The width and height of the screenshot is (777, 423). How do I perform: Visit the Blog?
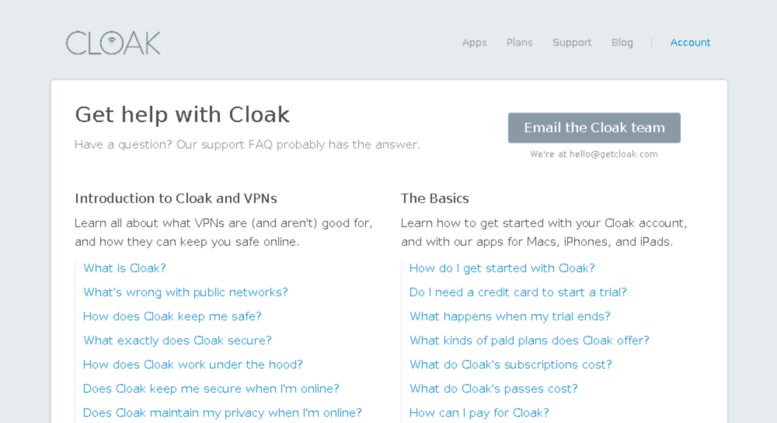click(x=622, y=43)
